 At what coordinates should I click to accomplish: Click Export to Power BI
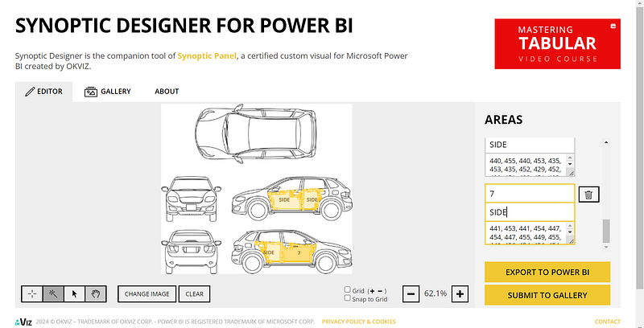click(547, 273)
